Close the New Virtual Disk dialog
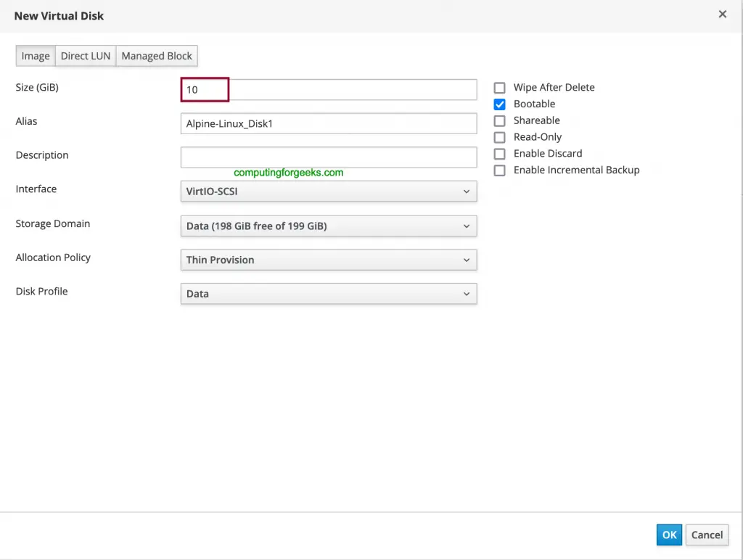The width and height of the screenshot is (743, 560). tap(722, 15)
